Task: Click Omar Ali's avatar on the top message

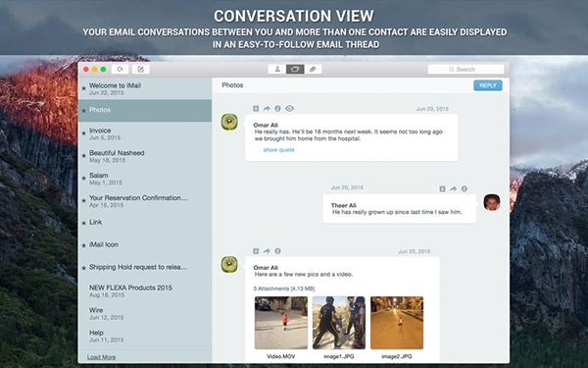Action: pyautogui.click(x=229, y=123)
